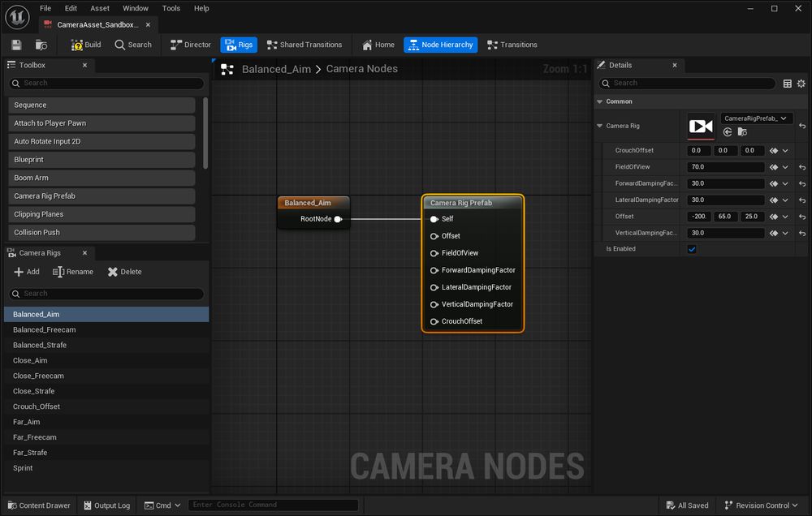812x516 pixels.
Task: Open the Cmd console type dropdown
Action: click(162, 505)
